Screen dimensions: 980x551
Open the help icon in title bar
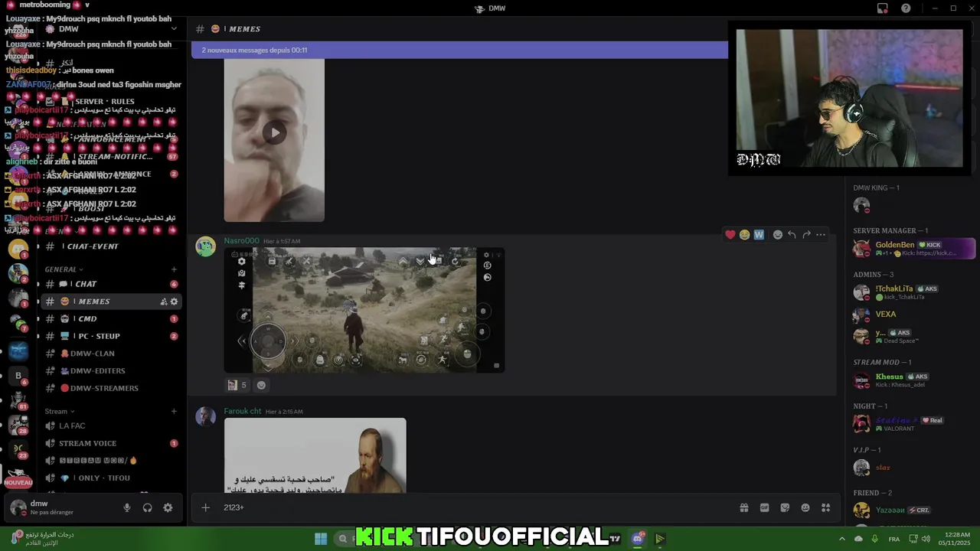(x=906, y=8)
